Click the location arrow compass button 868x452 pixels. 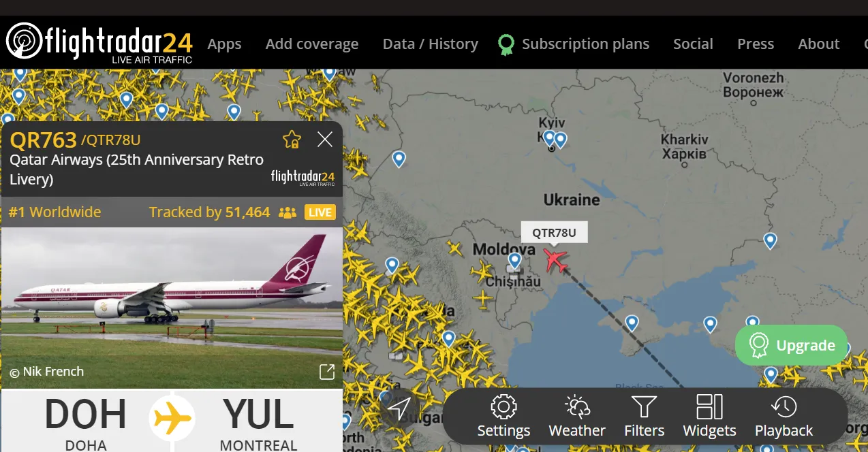pyautogui.click(x=399, y=409)
